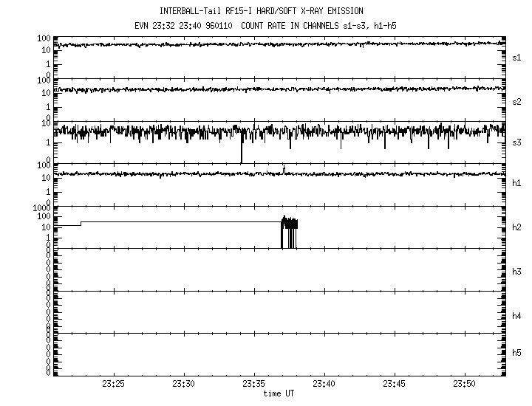Screen dimensions: 532x406
Task: Select the 23:45 time axis tick label
Action: pos(395,384)
